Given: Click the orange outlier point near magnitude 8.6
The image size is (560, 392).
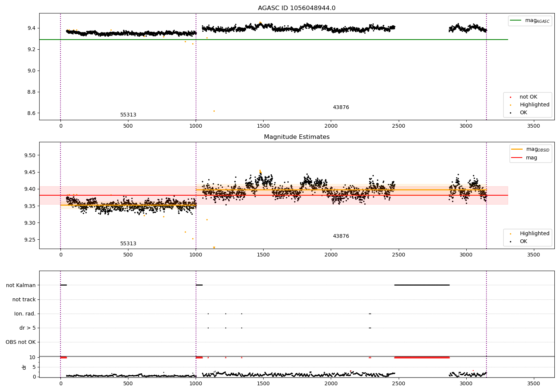Looking at the screenshot, I should [214, 111].
